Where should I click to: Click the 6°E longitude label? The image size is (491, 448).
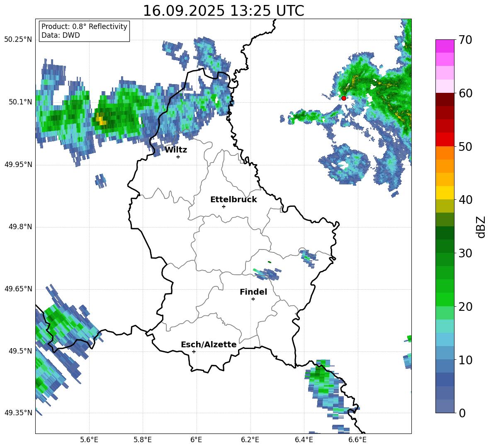coord(196,440)
